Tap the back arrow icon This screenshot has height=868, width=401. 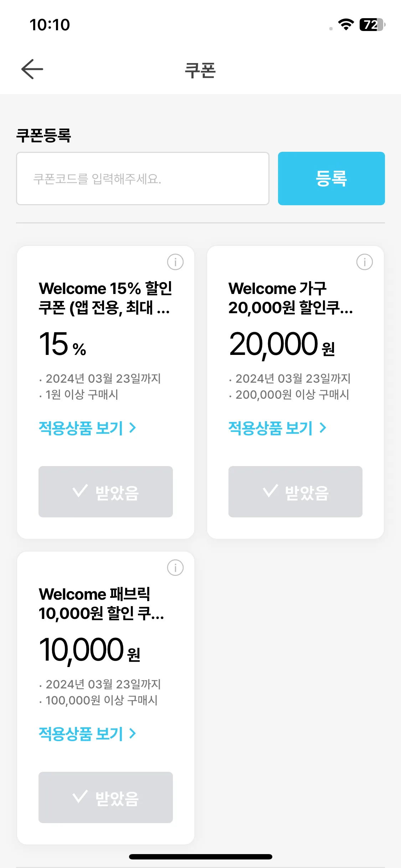click(32, 69)
